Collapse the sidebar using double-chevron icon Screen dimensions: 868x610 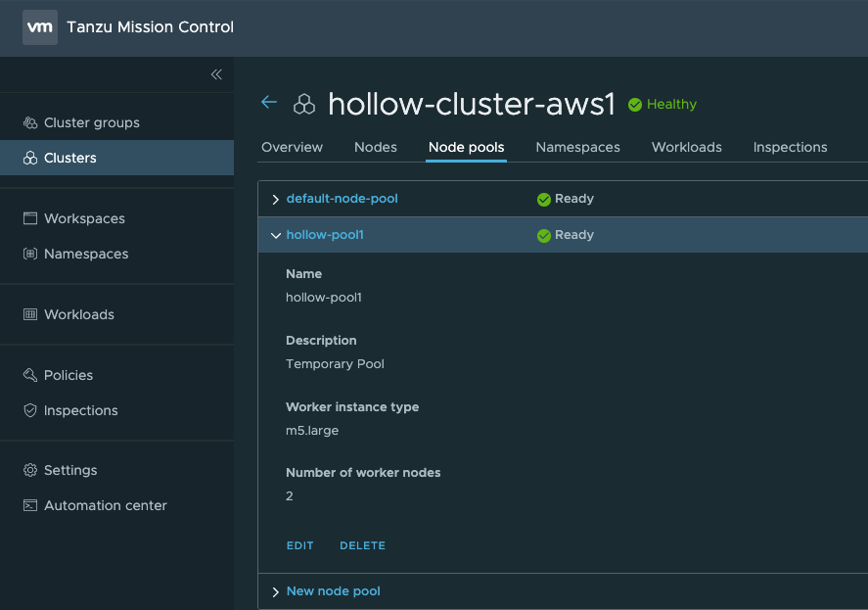pos(216,74)
